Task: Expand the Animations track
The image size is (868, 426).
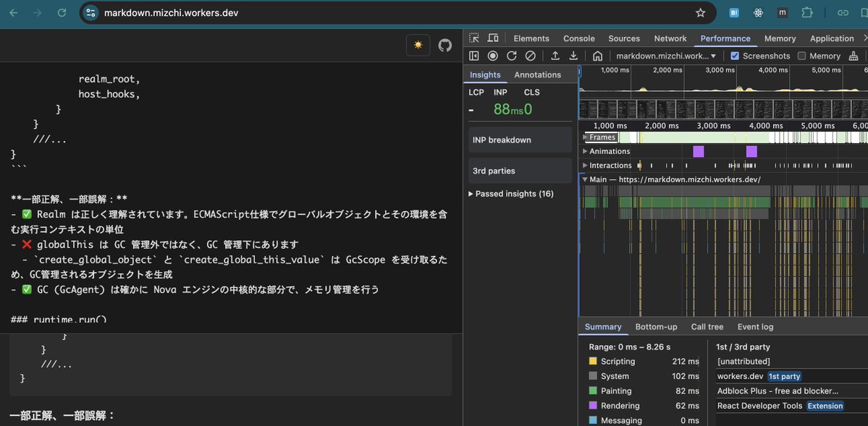Action: [585, 151]
